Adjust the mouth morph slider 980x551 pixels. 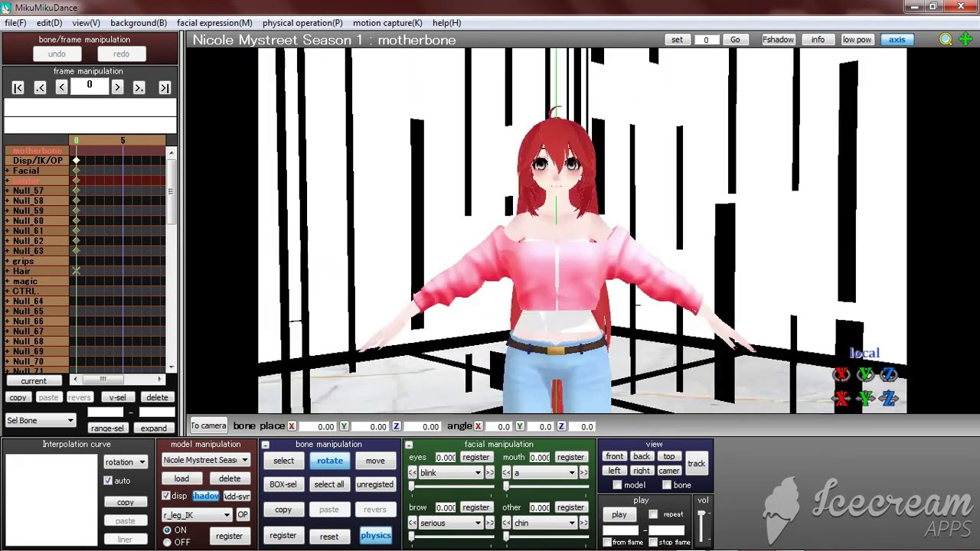pos(506,487)
